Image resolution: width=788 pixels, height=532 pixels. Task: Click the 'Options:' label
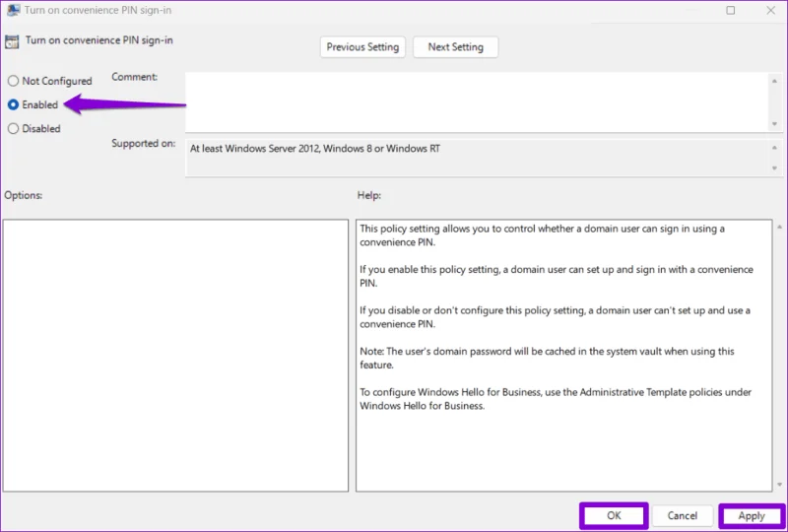(23, 195)
